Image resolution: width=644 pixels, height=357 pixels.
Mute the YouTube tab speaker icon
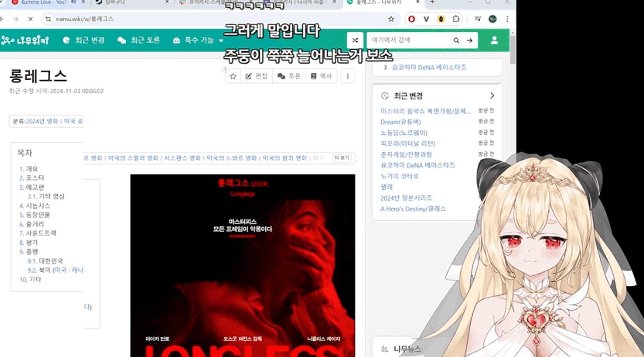pos(73,2)
